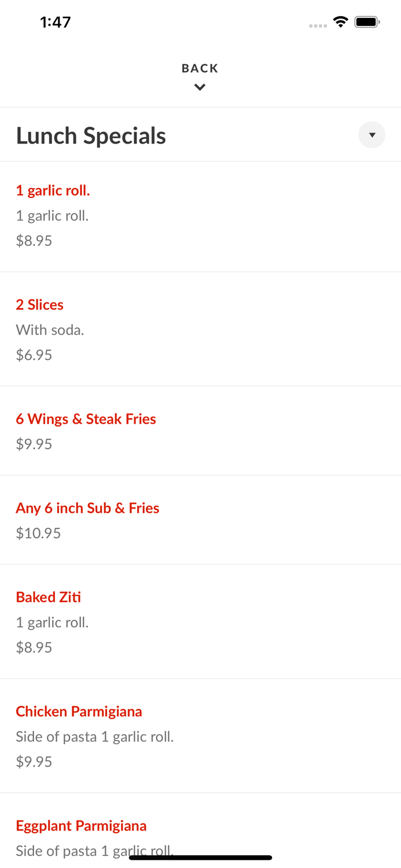
Task: Tap the battery indicator icon
Action: pyautogui.click(x=367, y=22)
